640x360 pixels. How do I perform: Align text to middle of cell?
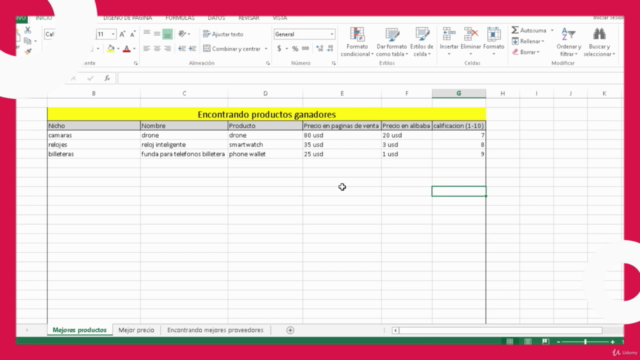pyautogui.click(x=157, y=34)
